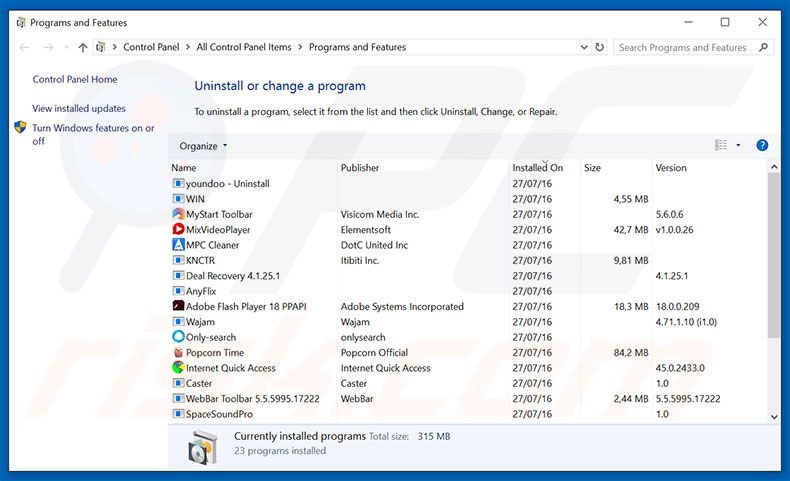Click the WIN program icon
The image size is (790, 481).
178,198
